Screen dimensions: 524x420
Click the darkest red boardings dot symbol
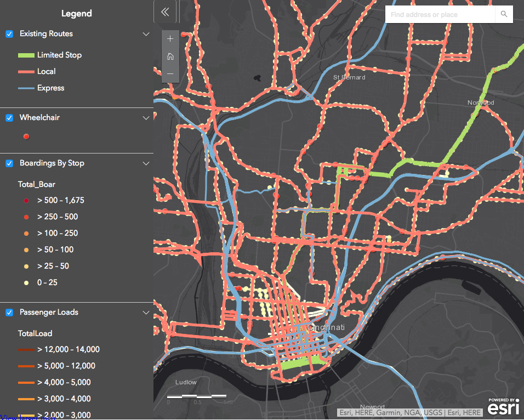tap(26, 201)
